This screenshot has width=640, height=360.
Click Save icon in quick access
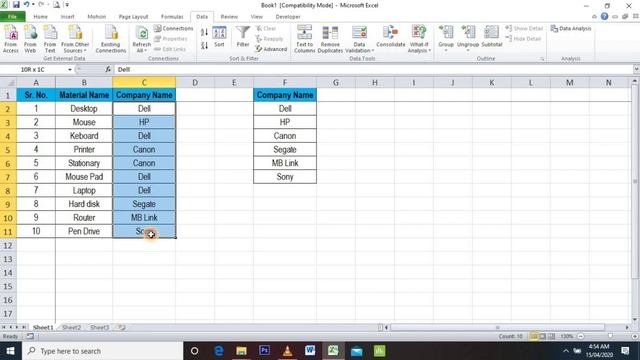tap(16, 5)
